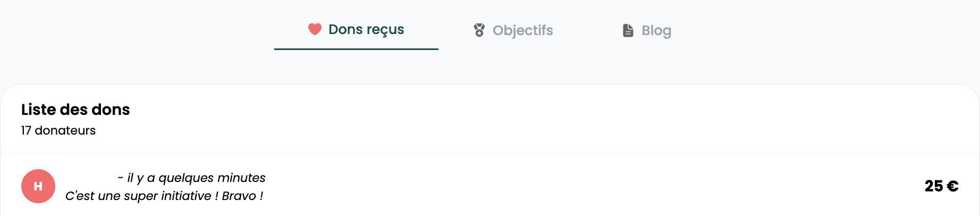Select the Dons reçus tab label
The image size is (980, 216).
coord(366,29)
